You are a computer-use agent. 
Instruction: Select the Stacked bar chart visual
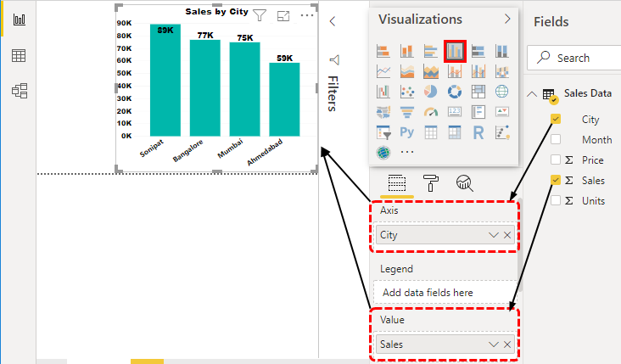click(383, 51)
